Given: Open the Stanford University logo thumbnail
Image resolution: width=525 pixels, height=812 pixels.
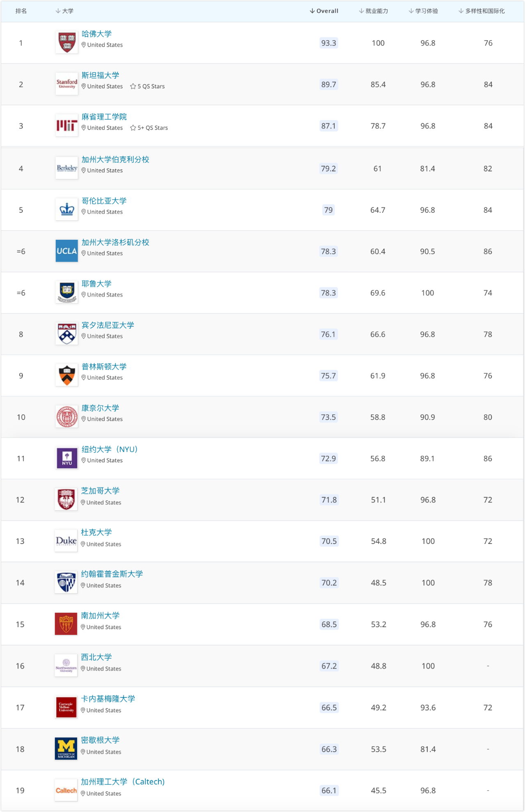Looking at the screenshot, I should pos(67,84).
